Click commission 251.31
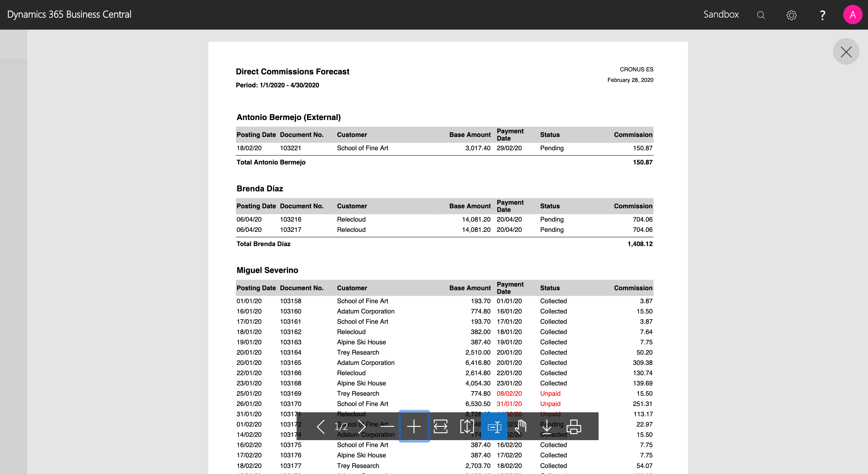The image size is (868, 474). click(642, 404)
